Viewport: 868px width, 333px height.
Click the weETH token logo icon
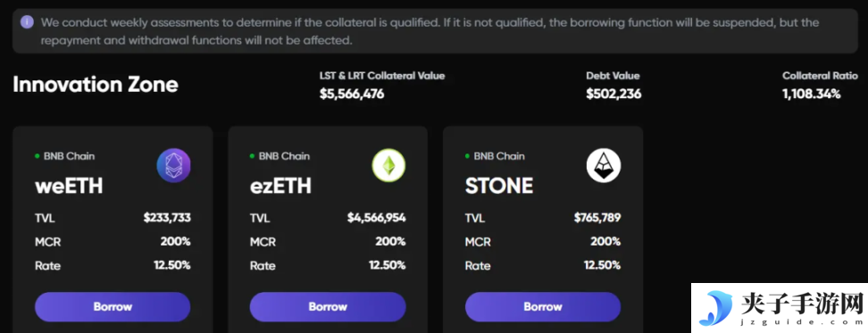point(173,166)
